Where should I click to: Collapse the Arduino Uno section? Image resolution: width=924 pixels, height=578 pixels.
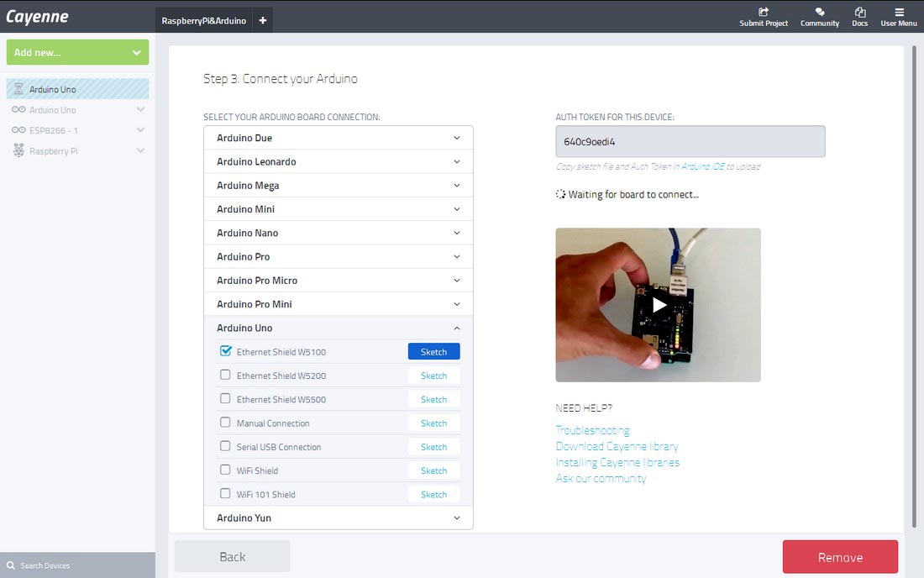tap(339, 328)
